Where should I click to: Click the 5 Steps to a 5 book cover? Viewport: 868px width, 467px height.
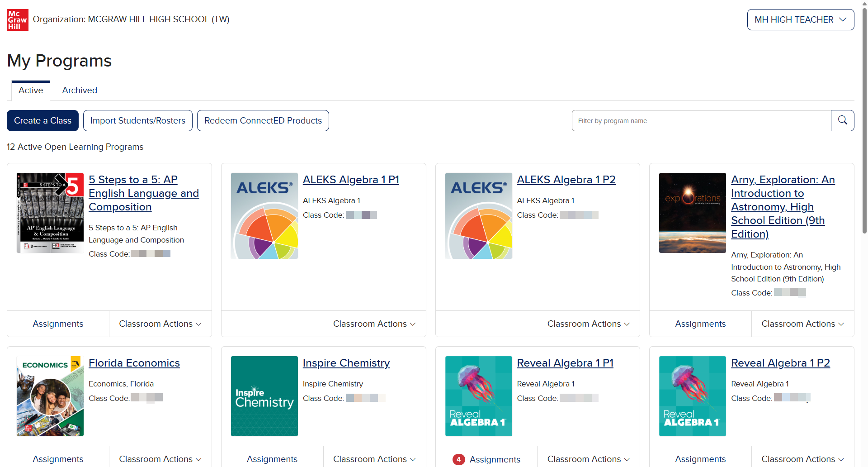(50, 213)
